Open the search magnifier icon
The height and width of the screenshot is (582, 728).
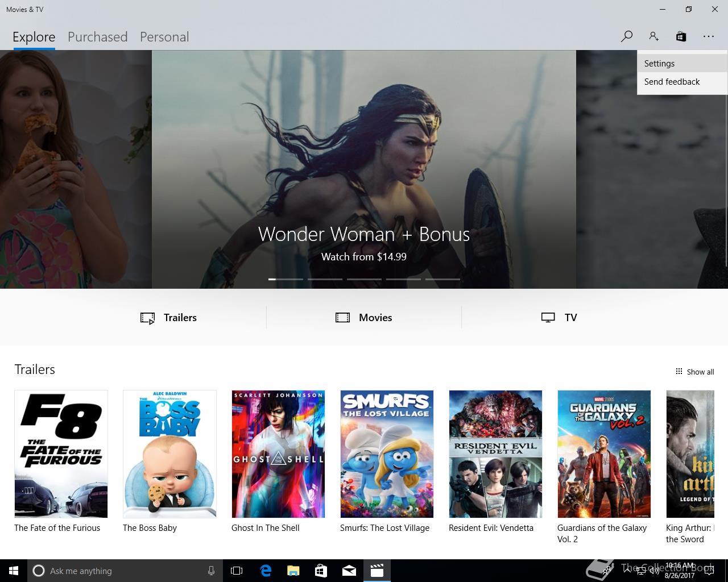coord(627,36)
